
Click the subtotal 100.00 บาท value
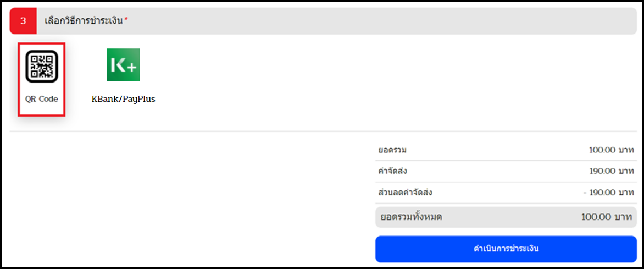pyautogui.click(x=611, y=150)
